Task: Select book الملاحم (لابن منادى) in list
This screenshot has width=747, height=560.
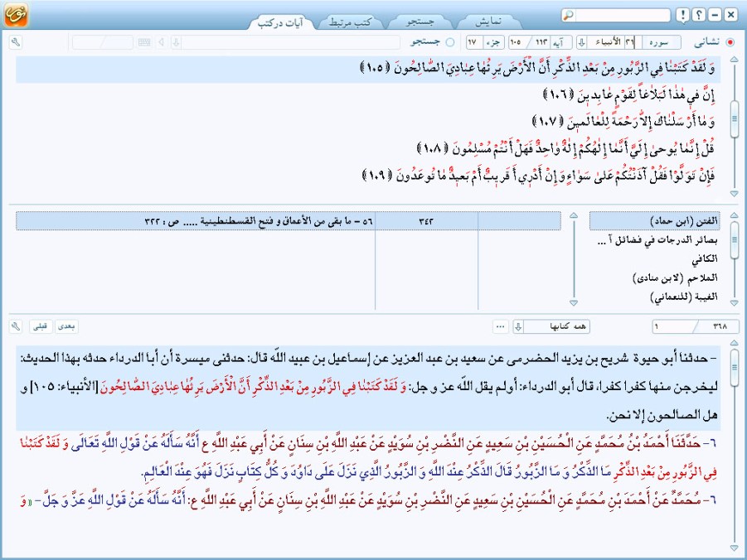Action: click(654, 278)
